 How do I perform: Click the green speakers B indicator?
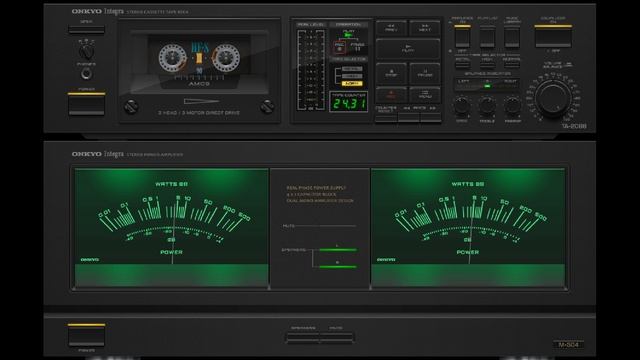pyautogui.click(x=338, y=267)
